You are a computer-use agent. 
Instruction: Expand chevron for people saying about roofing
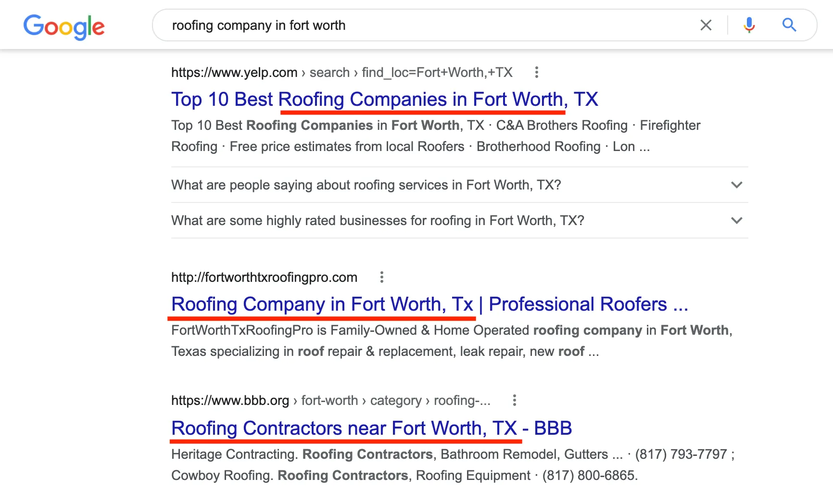click(736, 185)
